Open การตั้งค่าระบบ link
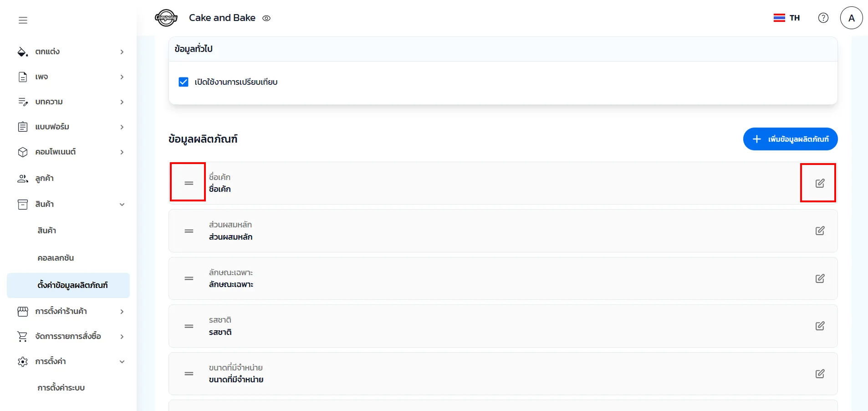The height and width of the screenshot is (411, 868). (61, 388)
